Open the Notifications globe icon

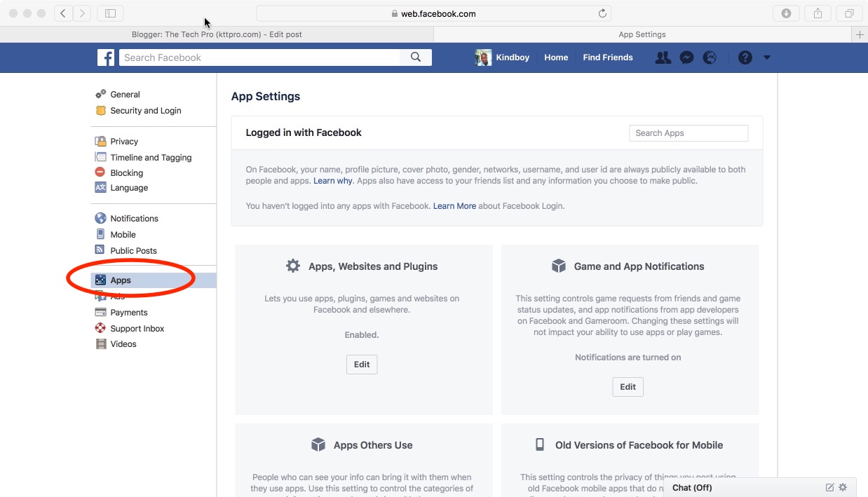tap(710, 57)
